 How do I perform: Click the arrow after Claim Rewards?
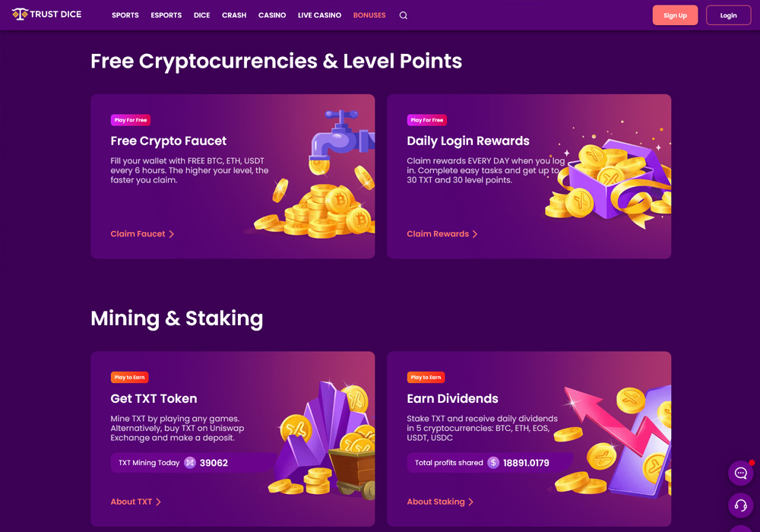click(475, 234)
